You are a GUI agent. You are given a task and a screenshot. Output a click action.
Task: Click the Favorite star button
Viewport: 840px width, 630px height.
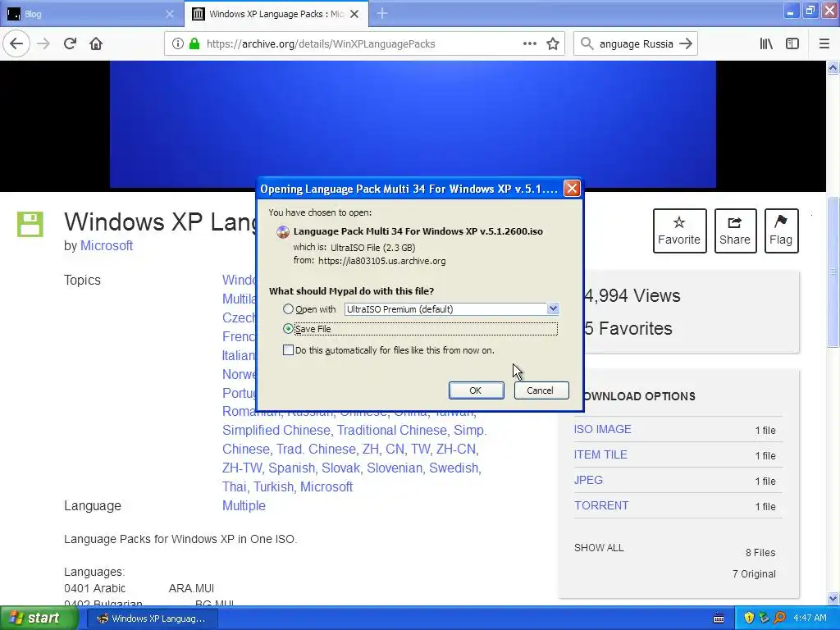click(679, 231)
